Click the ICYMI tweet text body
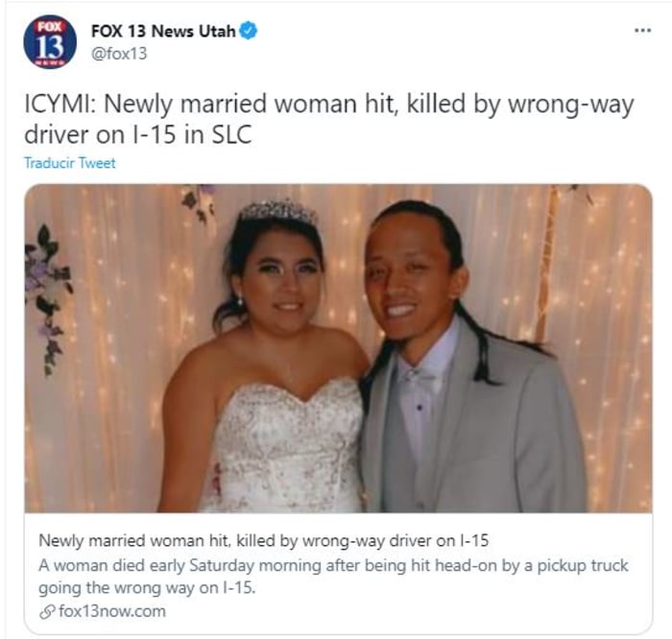The image size is (672, 639). 328,119
